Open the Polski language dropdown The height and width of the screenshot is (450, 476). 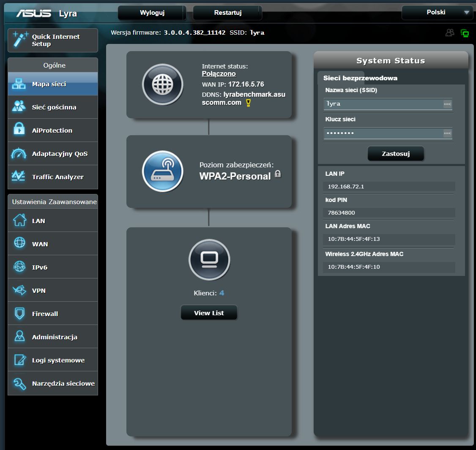[x=437, y=12]
